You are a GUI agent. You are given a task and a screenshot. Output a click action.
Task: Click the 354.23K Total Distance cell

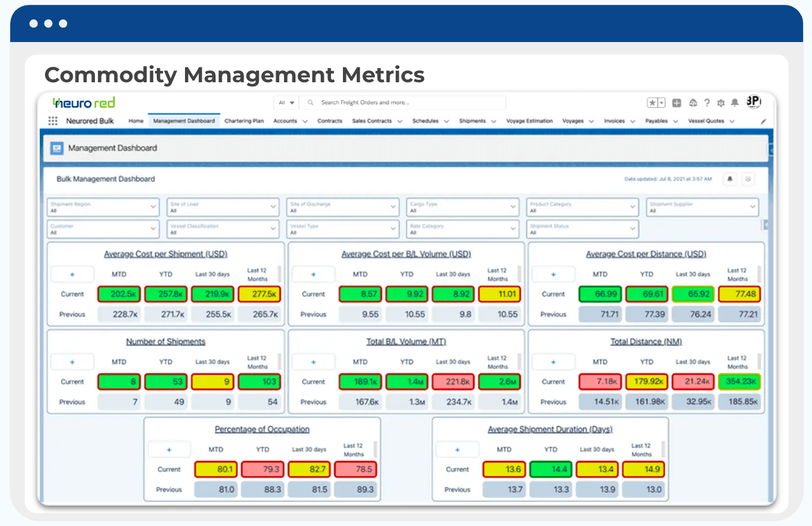(x=739, y=382)
